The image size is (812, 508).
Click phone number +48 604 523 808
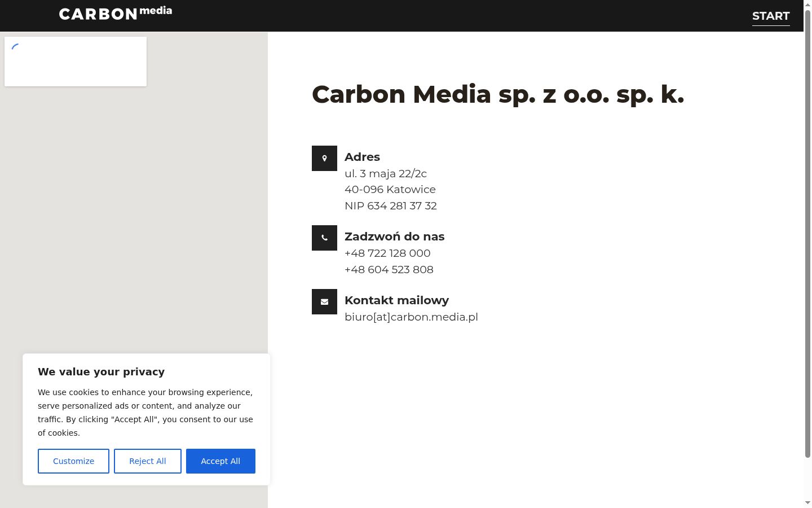click(x=389, y=270)
